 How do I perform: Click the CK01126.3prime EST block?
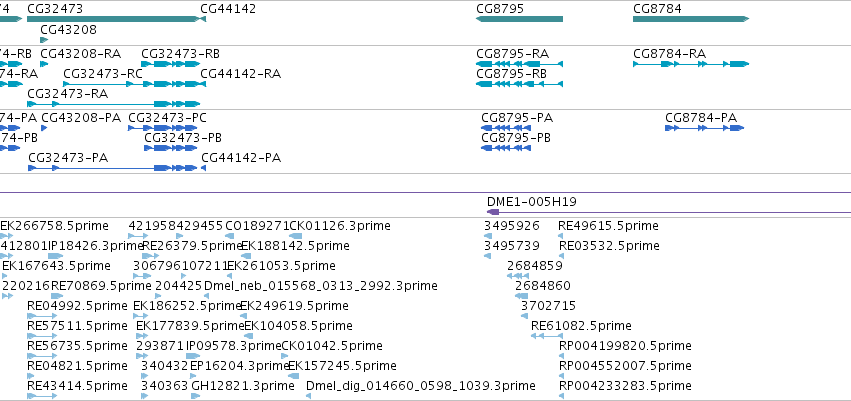coord(295,236)
